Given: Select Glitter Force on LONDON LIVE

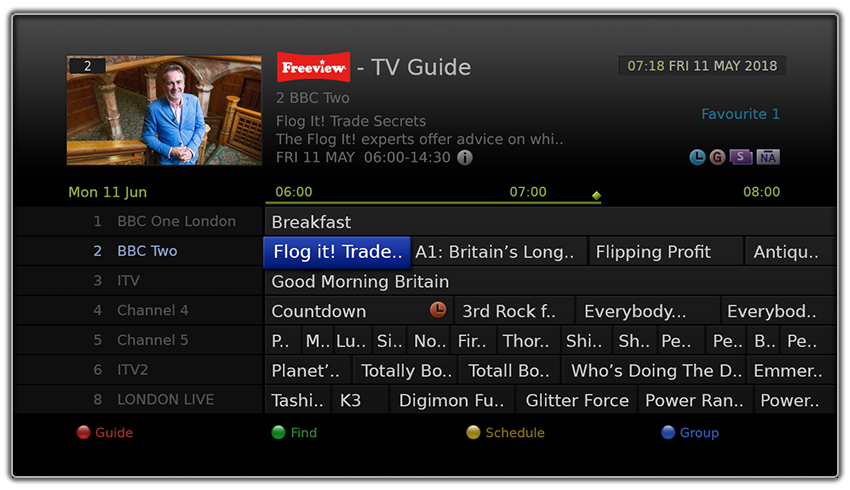Looking at the screenshot, I should 577,400.
